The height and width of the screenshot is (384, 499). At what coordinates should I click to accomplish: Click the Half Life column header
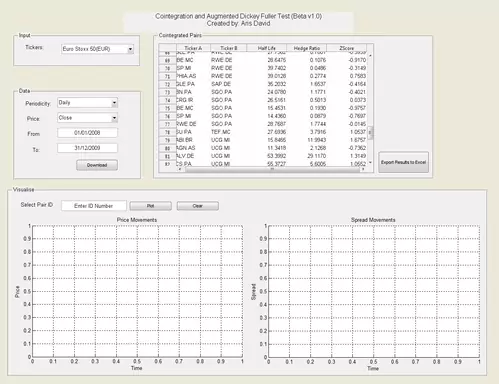(267, 48)
